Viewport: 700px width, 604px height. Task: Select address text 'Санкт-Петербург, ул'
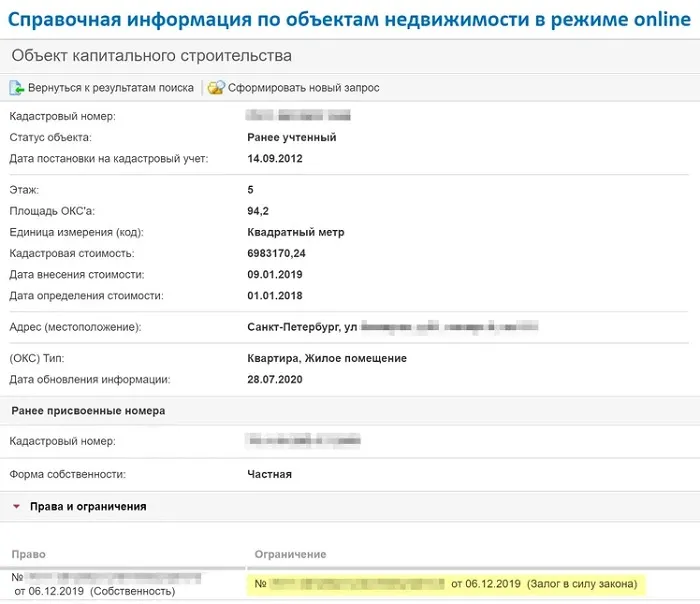click(x=302, y=327)
